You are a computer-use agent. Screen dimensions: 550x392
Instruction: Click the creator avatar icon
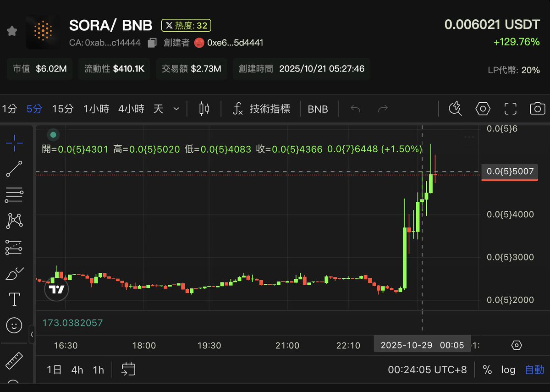click(x=199, y=43)
